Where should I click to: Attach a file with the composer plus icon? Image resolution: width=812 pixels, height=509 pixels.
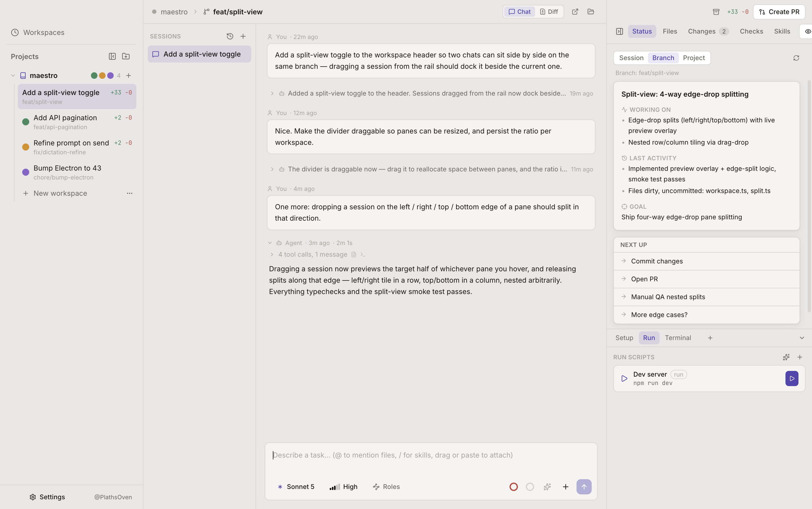566,487
